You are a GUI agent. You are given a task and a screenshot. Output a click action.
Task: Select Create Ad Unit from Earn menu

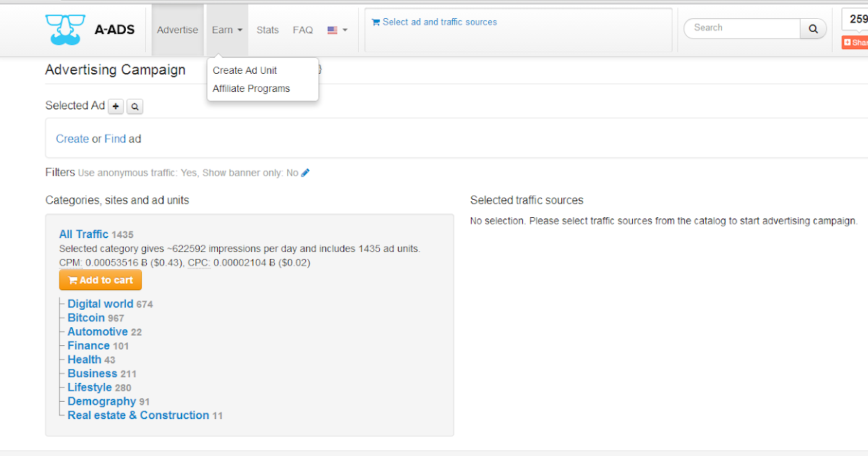pyautogui.click(x=244, y=70)
